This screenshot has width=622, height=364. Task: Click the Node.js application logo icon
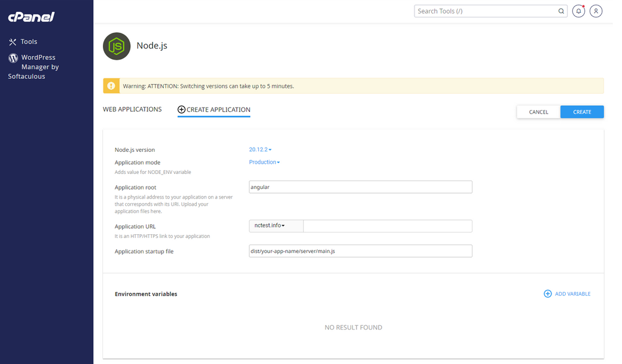117,47
